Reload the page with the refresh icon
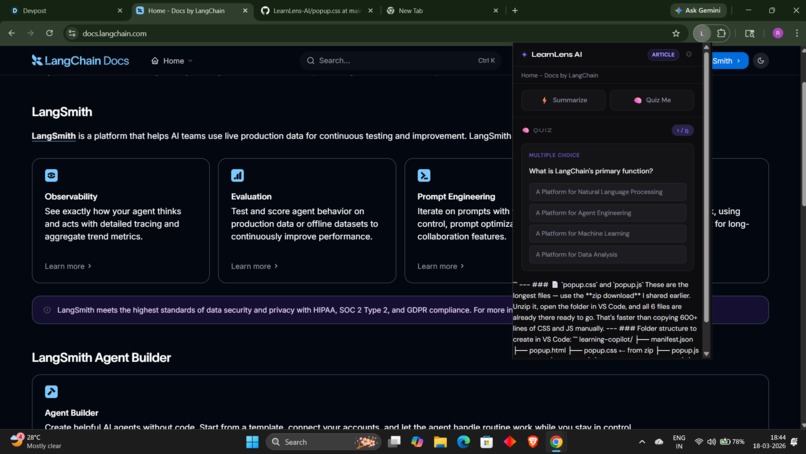Image resolution: width=806 pixels, height=454 pixels. [49, 33]
